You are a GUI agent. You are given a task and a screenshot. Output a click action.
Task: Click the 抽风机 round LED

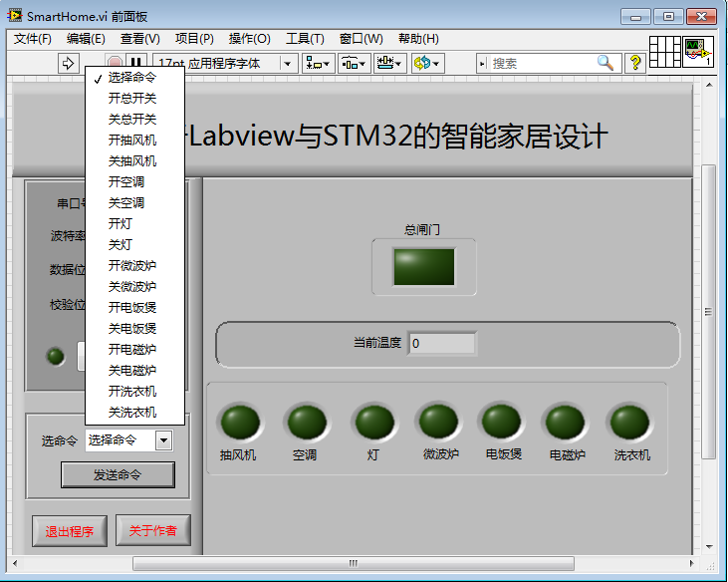pyautogui.click(x=240, y=423)
